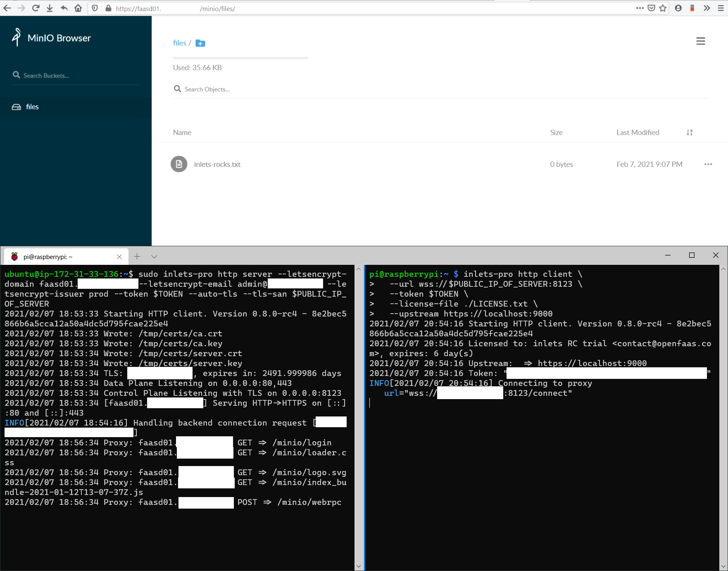Click the /minio/logo.svg GET log line
Image resolution: width=728 pixels, height=571 pixels.
[x=176, y=473]
